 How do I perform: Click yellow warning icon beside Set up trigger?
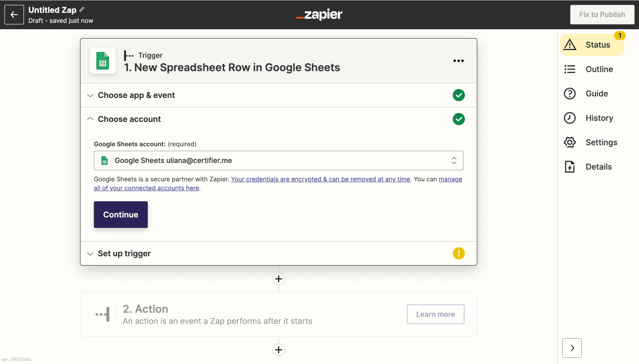coord(459,254)
